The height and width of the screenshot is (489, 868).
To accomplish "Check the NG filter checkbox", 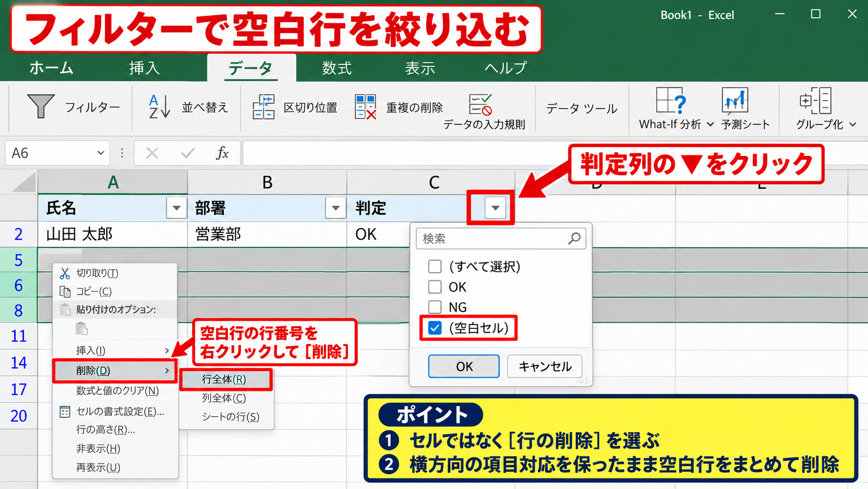I will click(435, 307).
